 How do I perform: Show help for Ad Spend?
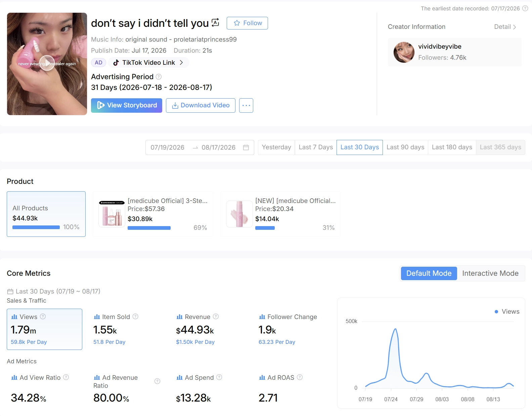click(219, 377)
